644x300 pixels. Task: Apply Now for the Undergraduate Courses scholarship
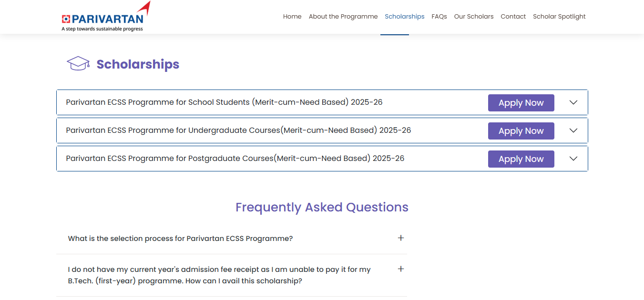coord(521,130)
